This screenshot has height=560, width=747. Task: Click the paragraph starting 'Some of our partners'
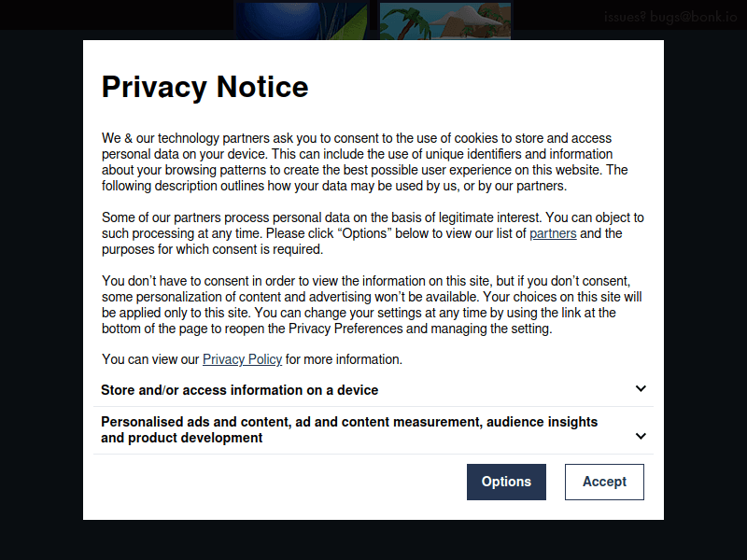coord(372,233)
